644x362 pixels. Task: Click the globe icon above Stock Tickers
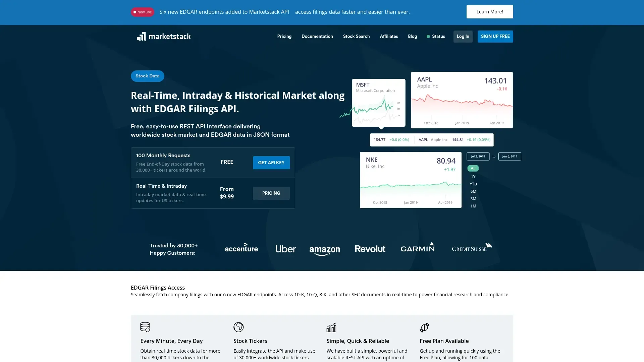coord(238,327)
